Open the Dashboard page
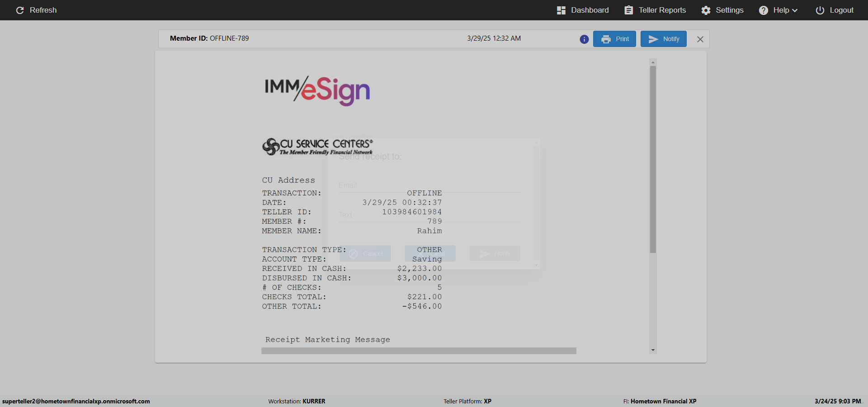Screen dimensions: 868x407 coord(583,10)
